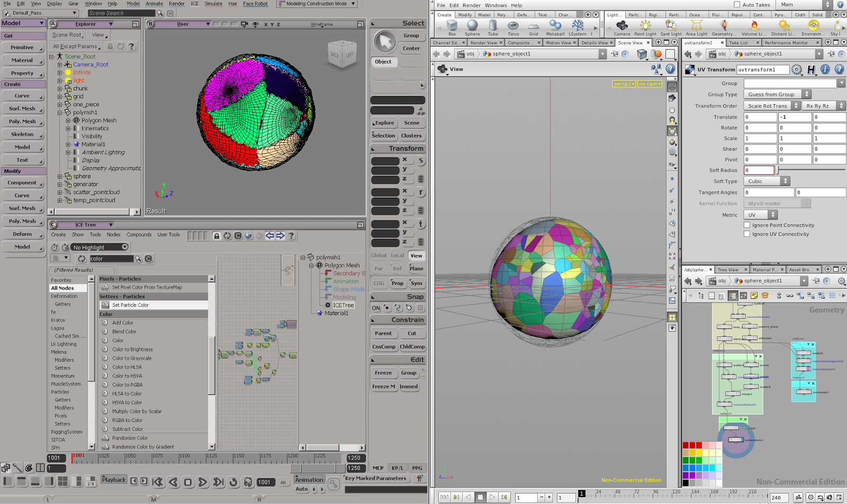
Task: Enable Ignore UV Connectivity
Action: [747, 234]
